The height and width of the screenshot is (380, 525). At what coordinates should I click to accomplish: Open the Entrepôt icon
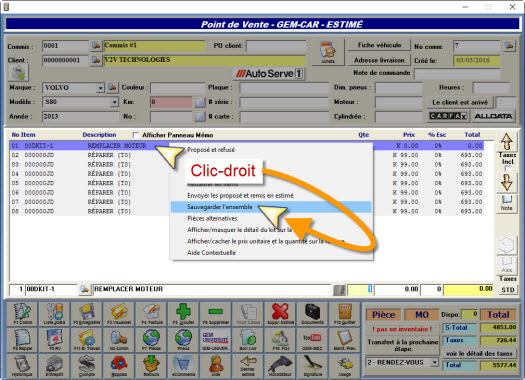click(54, 366)
